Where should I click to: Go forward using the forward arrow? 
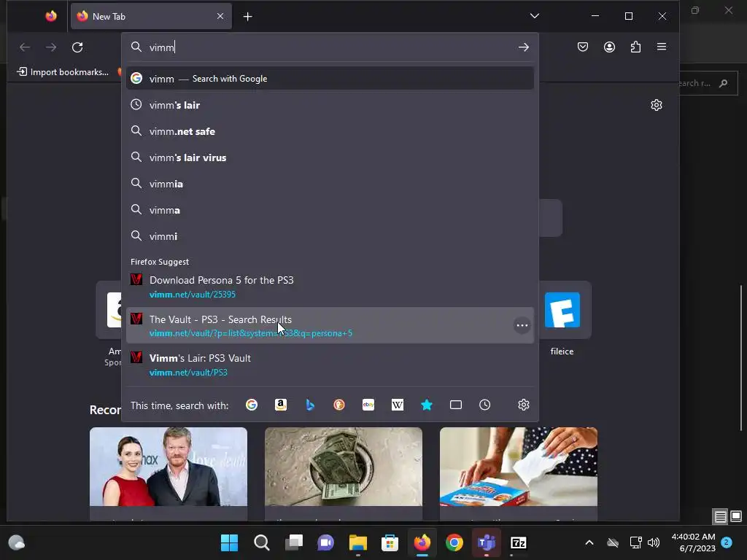point(51,47)
